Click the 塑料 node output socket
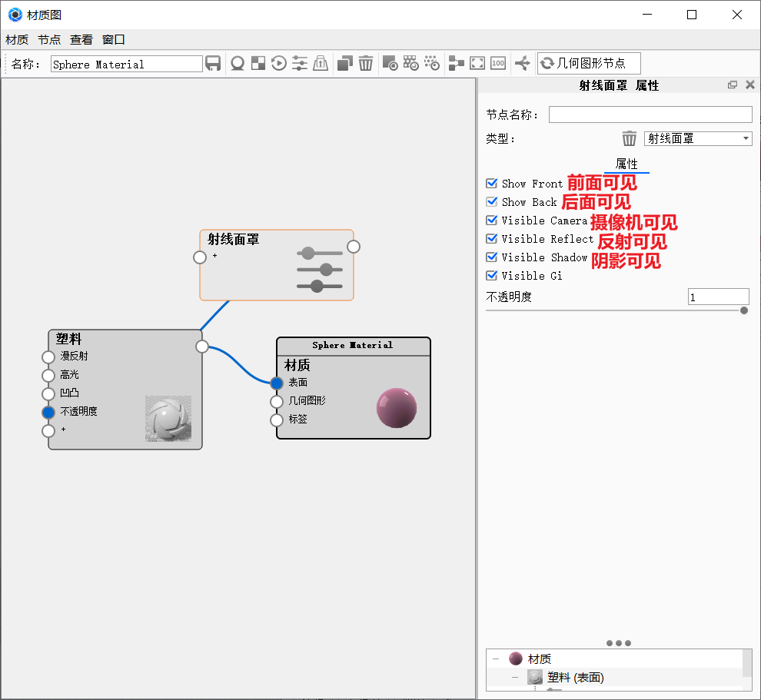Image resolution: width=761 pixels, height=700 pixels. (202, 347)
